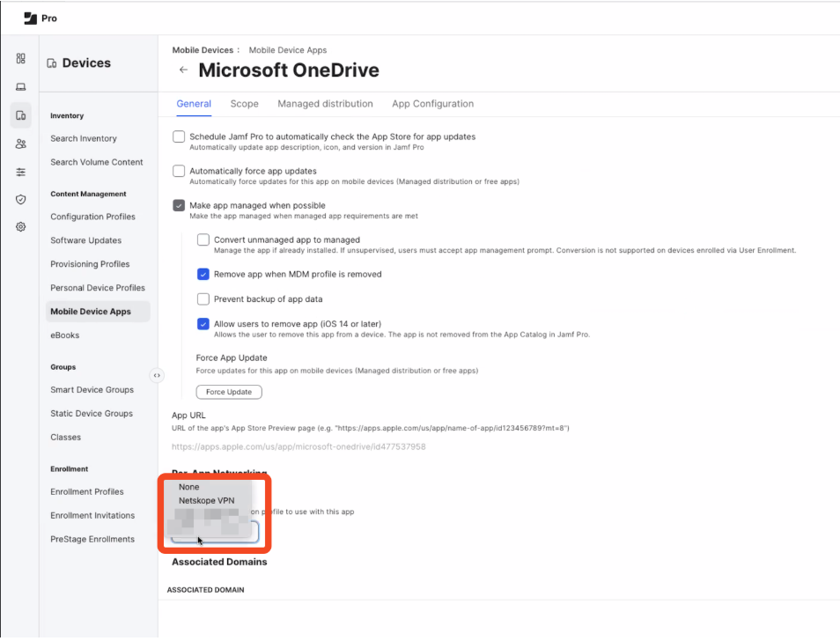
Task: Open the Managed distribution tab
Action: (325, 104)
